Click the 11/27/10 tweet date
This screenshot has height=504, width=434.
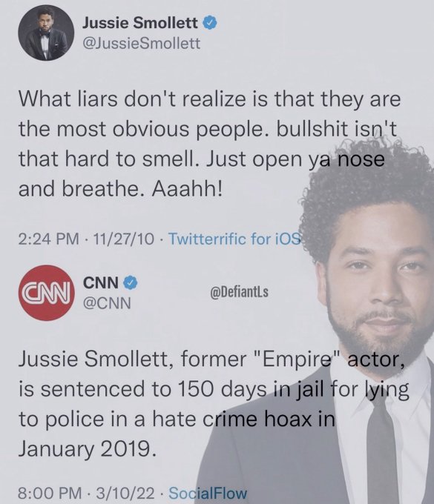[124, 239]
